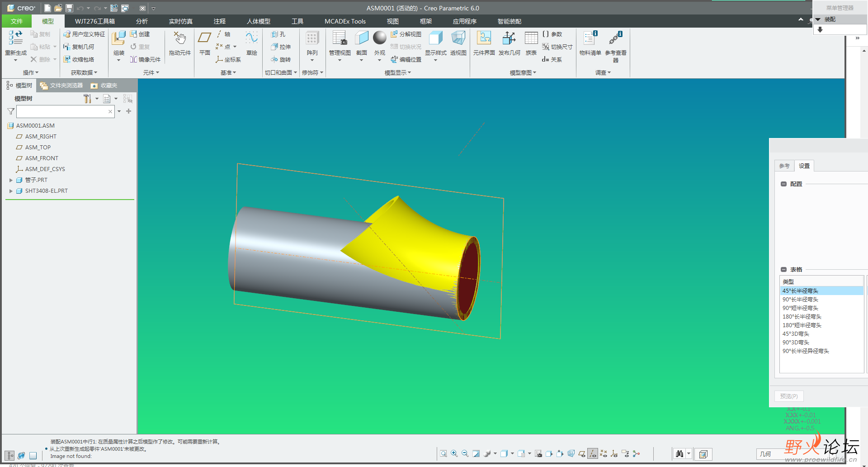Open the 获取数据 group dropdown
This screenshot has width=868, height=467.
tap(84, 72)
